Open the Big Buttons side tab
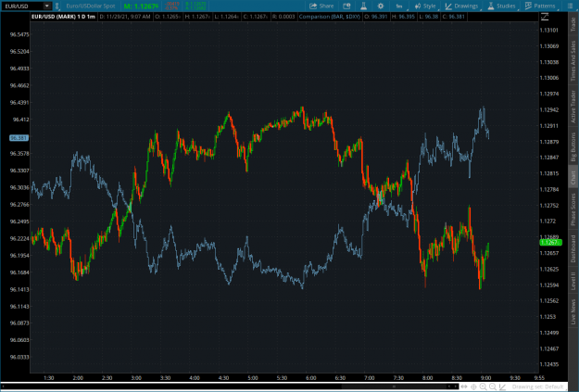This screenshot has width=579, height=392. pos(573,146)
